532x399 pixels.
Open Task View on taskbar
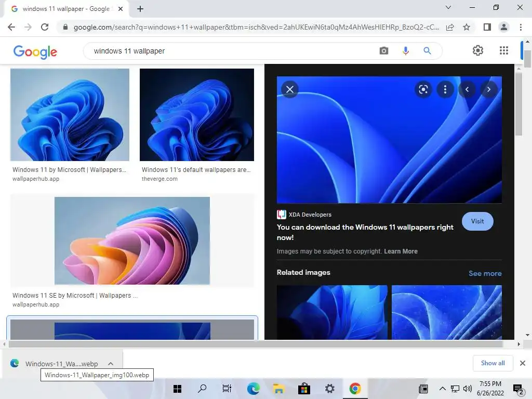coord(227,389)
